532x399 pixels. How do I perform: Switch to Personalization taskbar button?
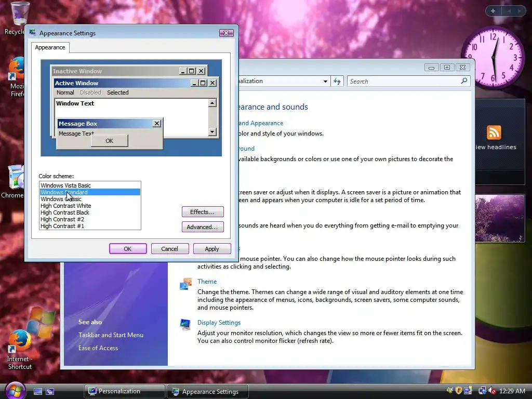pos(125,391)
